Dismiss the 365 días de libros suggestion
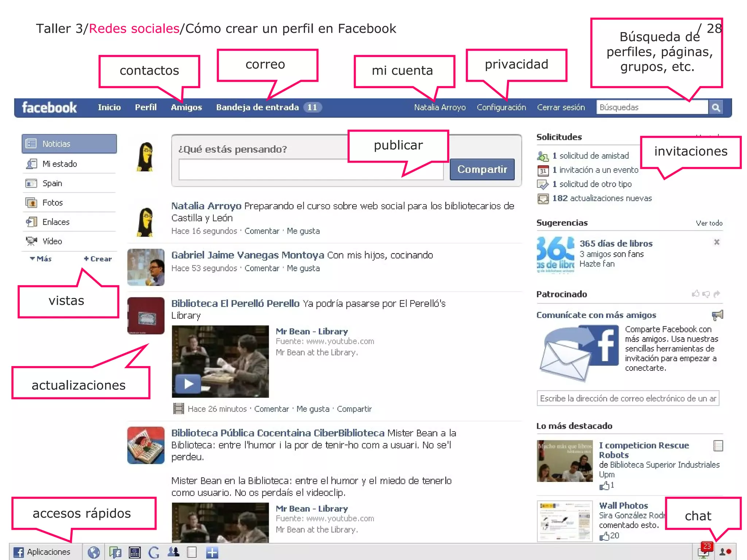The height and width of the screenshot is (560, 747). click(716, 242)
